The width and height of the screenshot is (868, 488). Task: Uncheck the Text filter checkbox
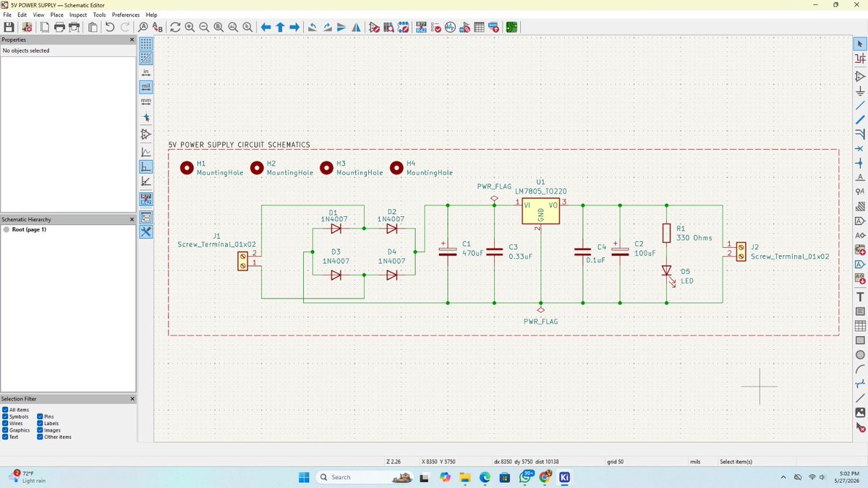5,437
